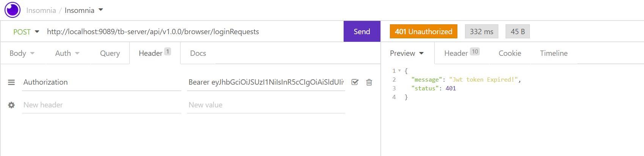Open the response Cookie tab

coord(510,54)
